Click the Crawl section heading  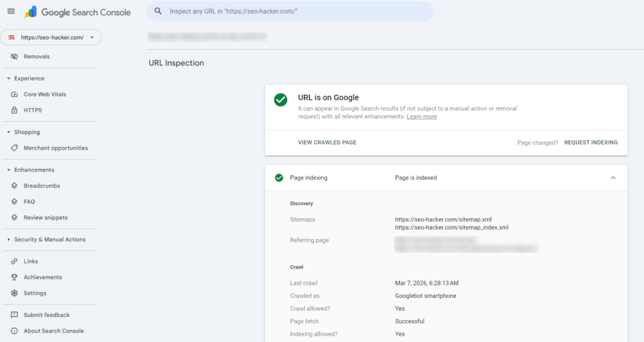(297, 267)
